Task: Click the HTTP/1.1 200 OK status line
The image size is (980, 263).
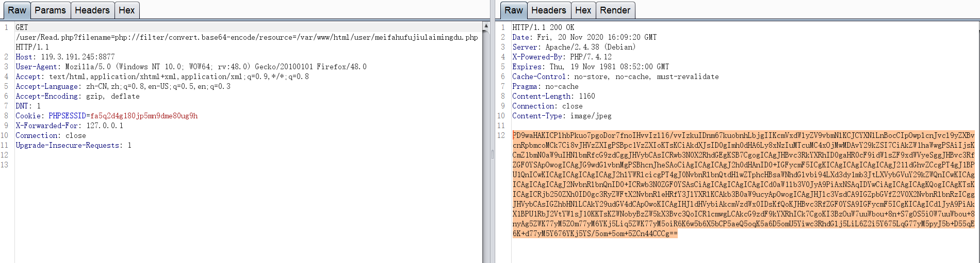Action: (543, 27)
